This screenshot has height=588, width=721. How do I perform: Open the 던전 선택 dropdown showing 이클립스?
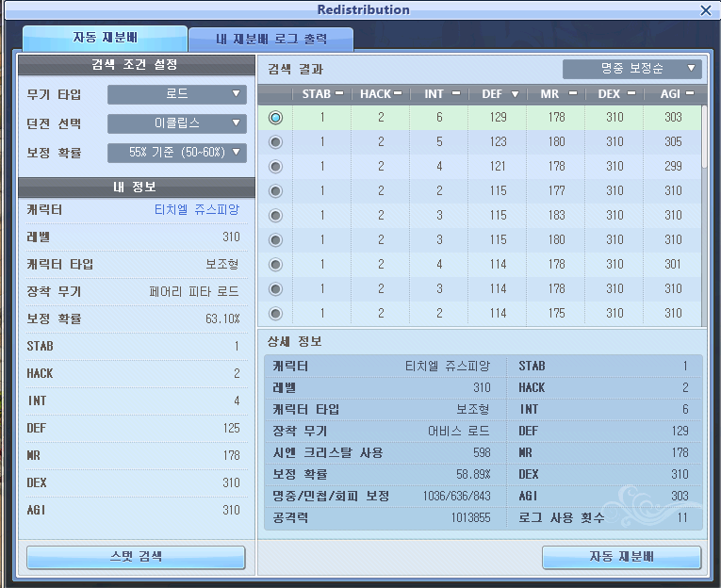click(176, 123)
